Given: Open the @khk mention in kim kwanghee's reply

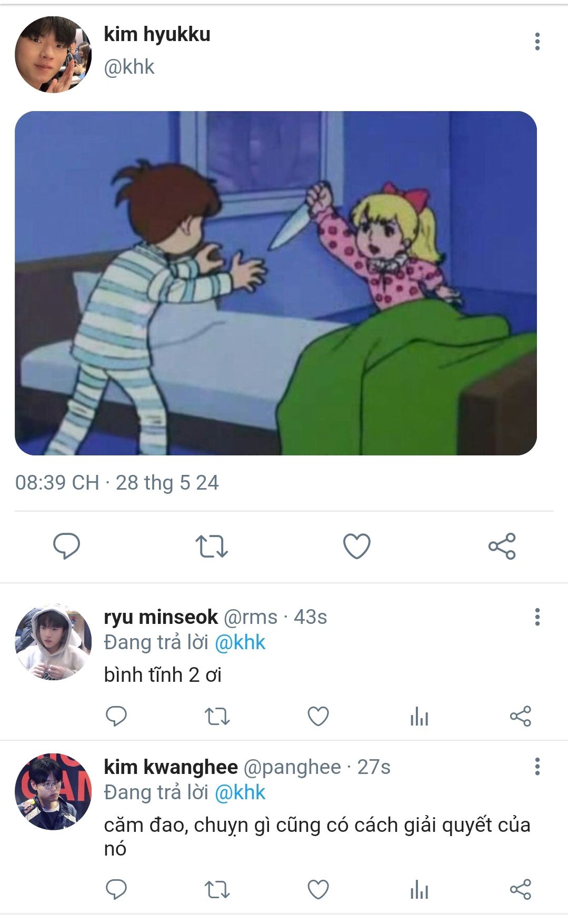Looking at the screenshot, I should point(240,793).
